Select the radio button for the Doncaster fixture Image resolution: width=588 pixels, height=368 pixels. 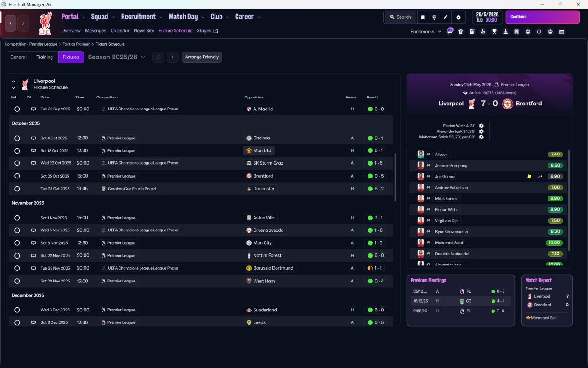tap(17, 189)
